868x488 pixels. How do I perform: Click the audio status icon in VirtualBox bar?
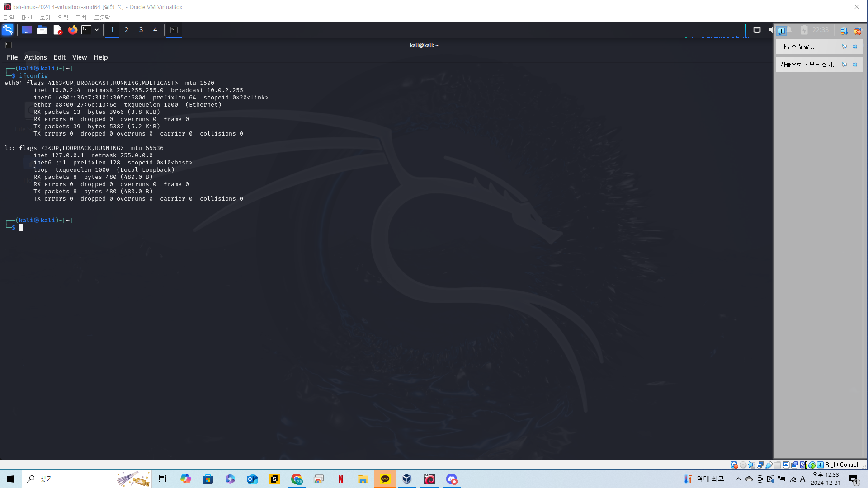click(751, 465)
